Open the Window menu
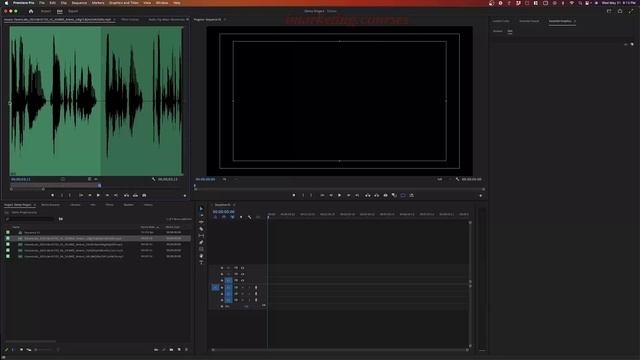Image resolution: width=640 pixels, height=360 pixels. point(162,3)
